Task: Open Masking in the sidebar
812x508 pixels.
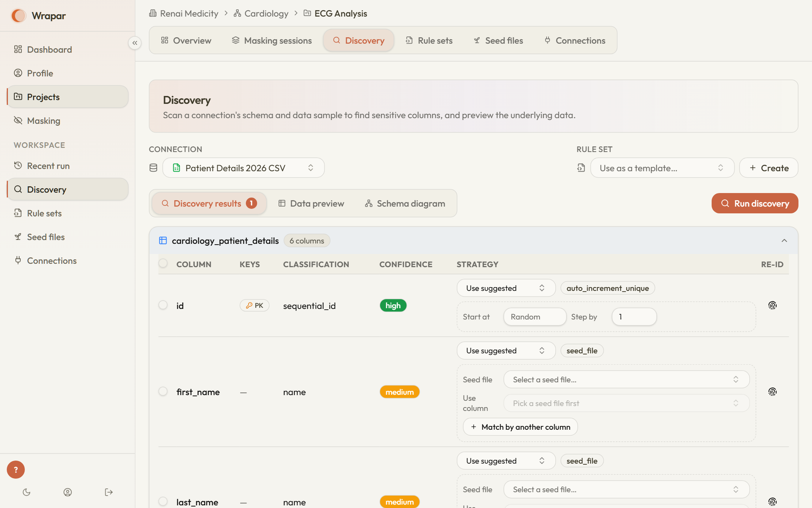Action: [68, 120]
